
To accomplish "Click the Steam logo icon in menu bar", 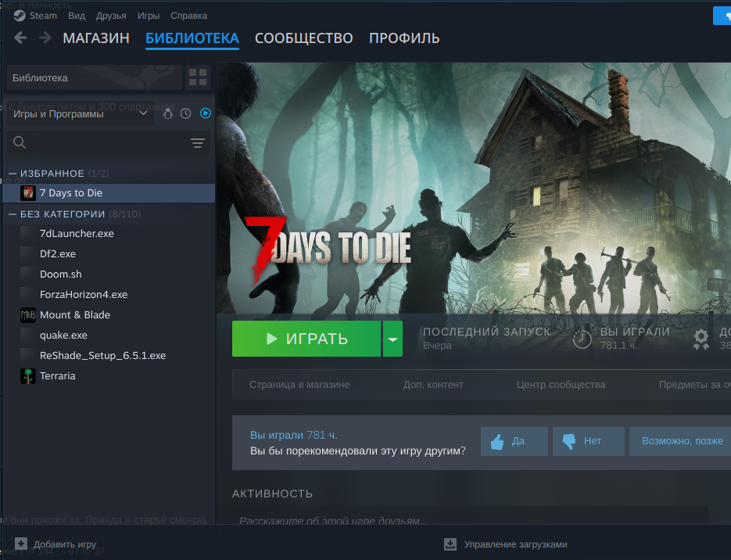I will tap(20, 16).
